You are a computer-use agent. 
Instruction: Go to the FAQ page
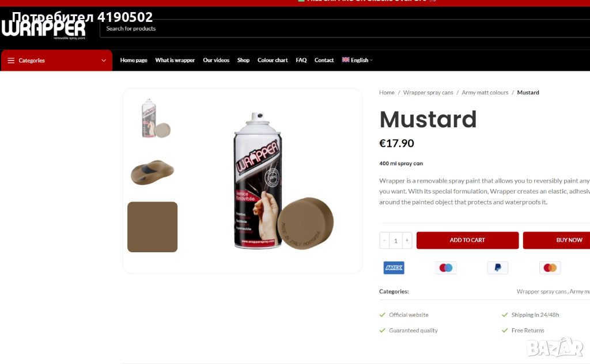301,60
